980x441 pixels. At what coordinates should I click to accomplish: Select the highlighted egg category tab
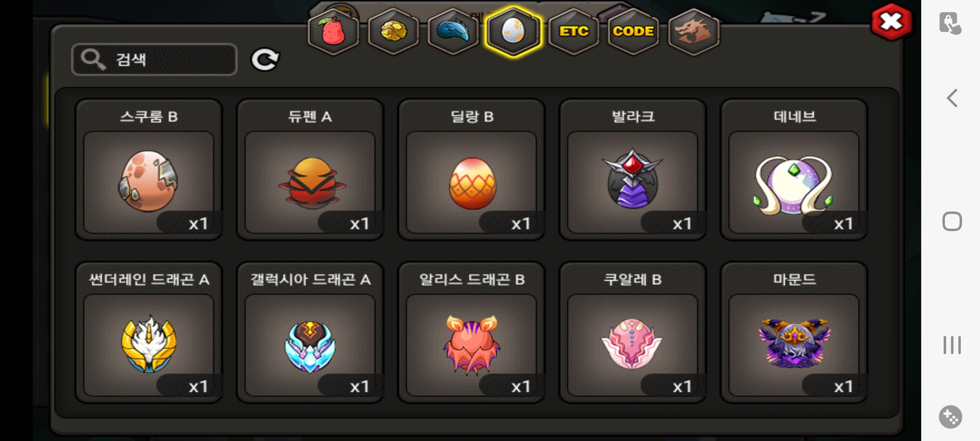513,32
